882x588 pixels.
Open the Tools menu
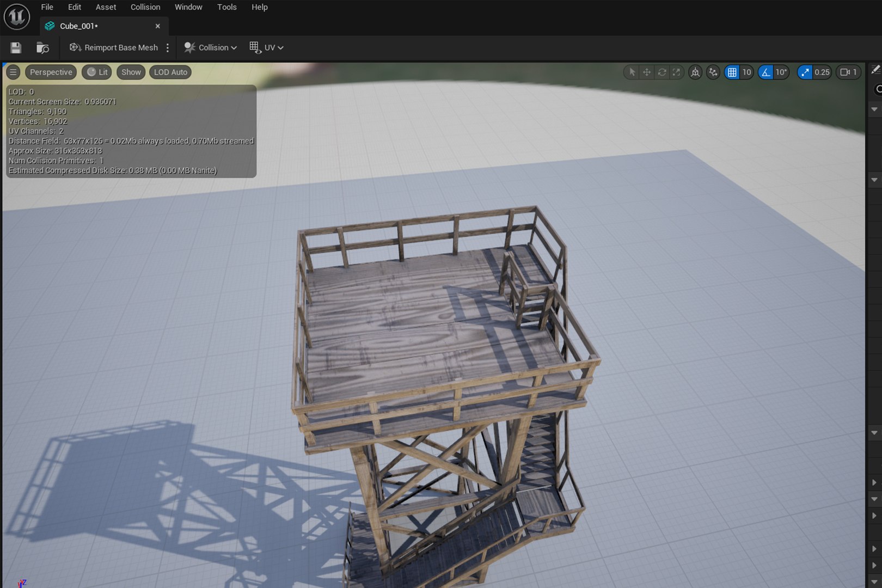[x=227, y=7]
